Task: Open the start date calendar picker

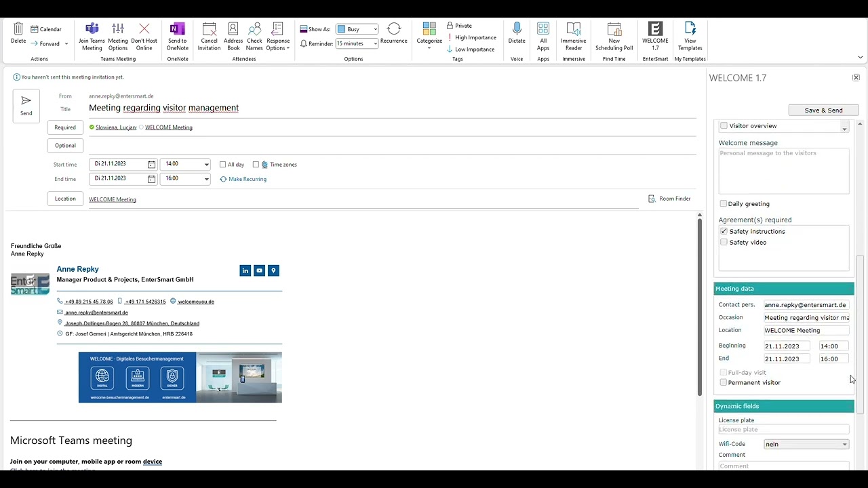Action: coord(151,164)
